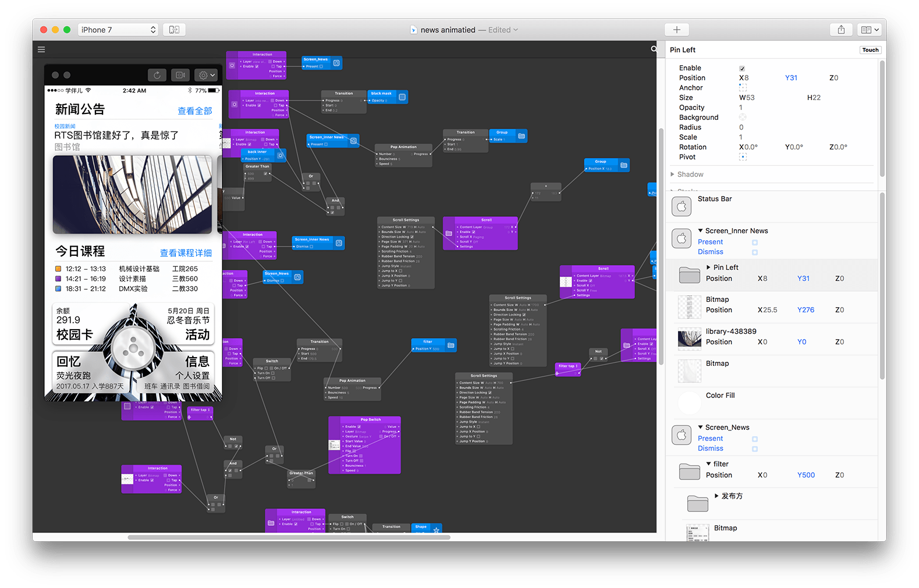Click the 查看课程详细 link in the viewer

tap(186, 253)
